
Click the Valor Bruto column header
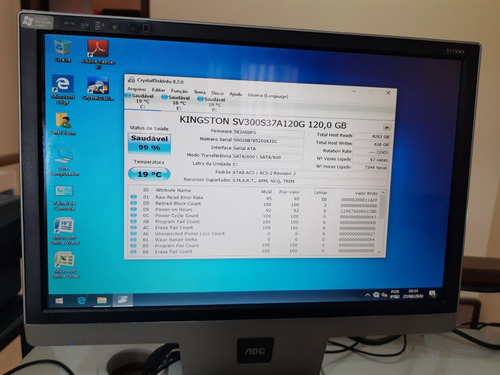click(366, 193)
